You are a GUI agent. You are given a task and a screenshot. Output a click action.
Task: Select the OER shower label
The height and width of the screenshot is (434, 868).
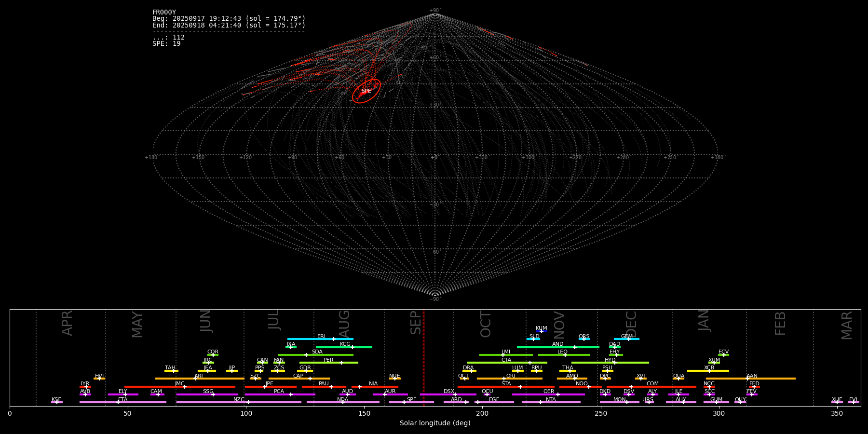coord(549,392)
